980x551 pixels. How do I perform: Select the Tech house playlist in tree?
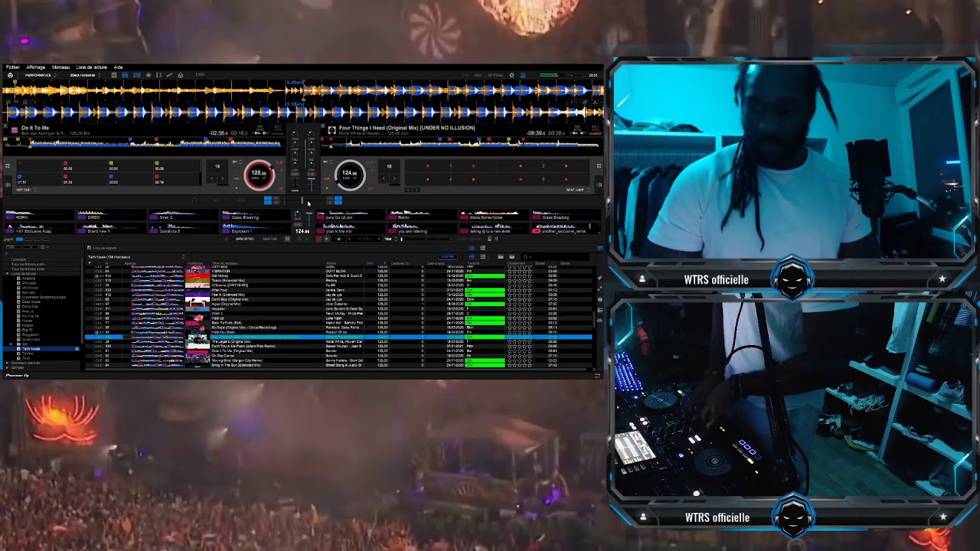click(31, 348)
